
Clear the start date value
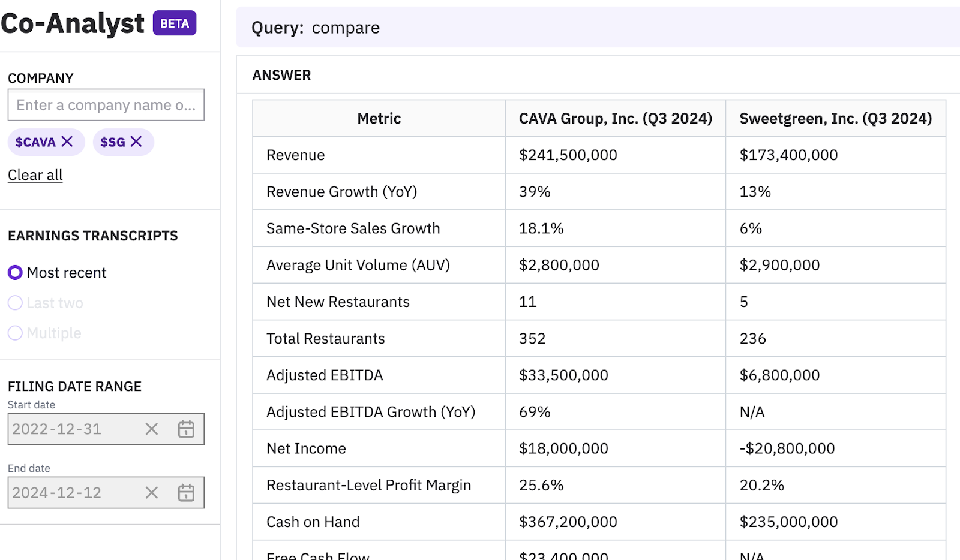tap(152, 429)
